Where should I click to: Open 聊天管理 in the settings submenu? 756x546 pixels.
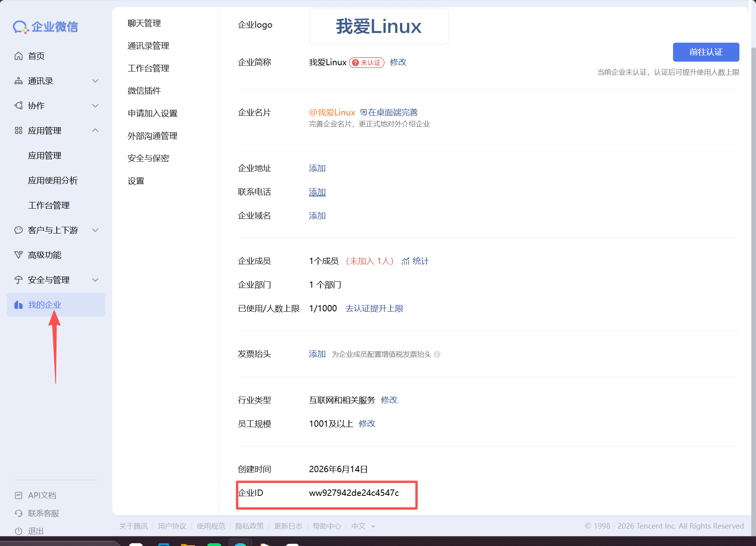(144, 23)
